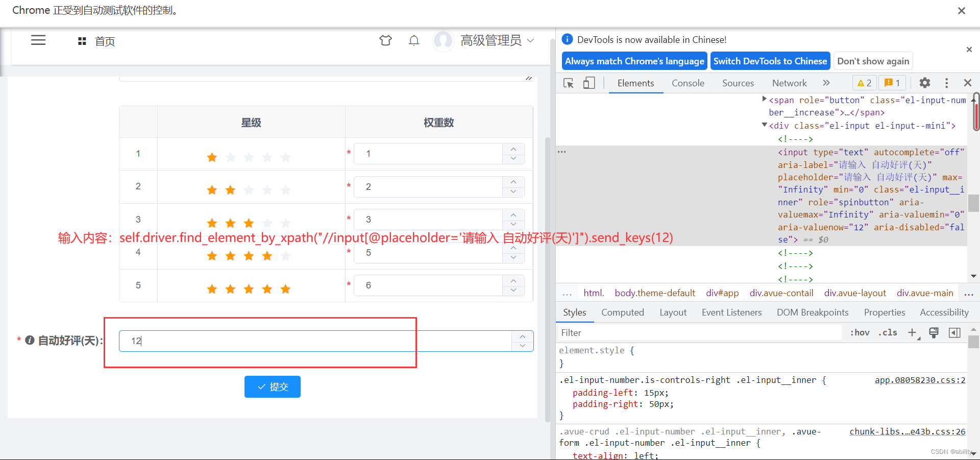This screenshot has width=980, height=460.
Task: Click the second star in row 2
Action: 230,190
